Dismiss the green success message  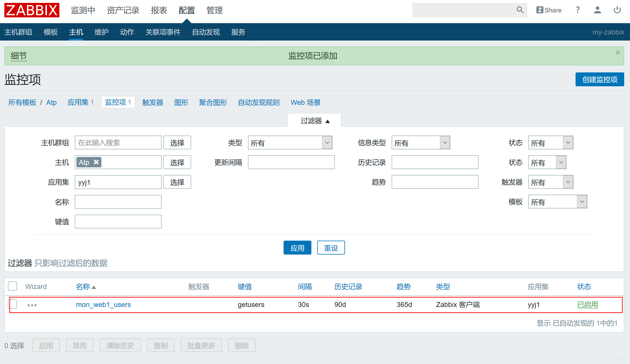[618, 52]
